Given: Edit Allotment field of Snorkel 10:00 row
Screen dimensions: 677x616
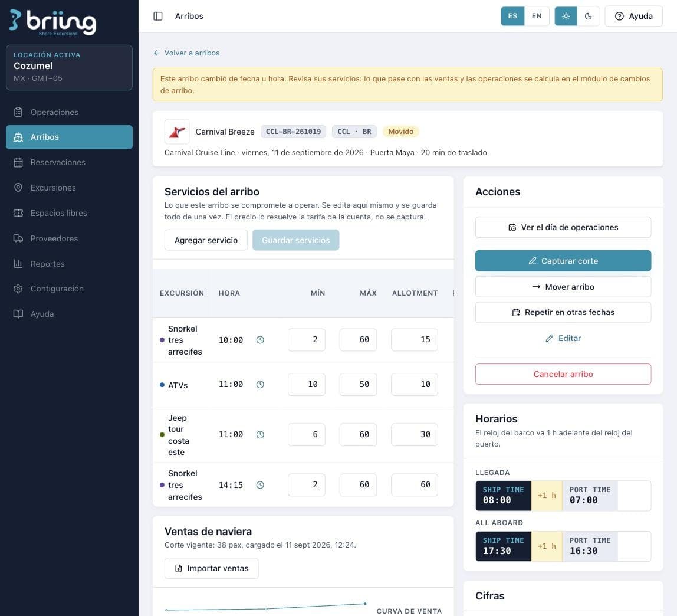Looking at the screenshot, I should 415,340.
